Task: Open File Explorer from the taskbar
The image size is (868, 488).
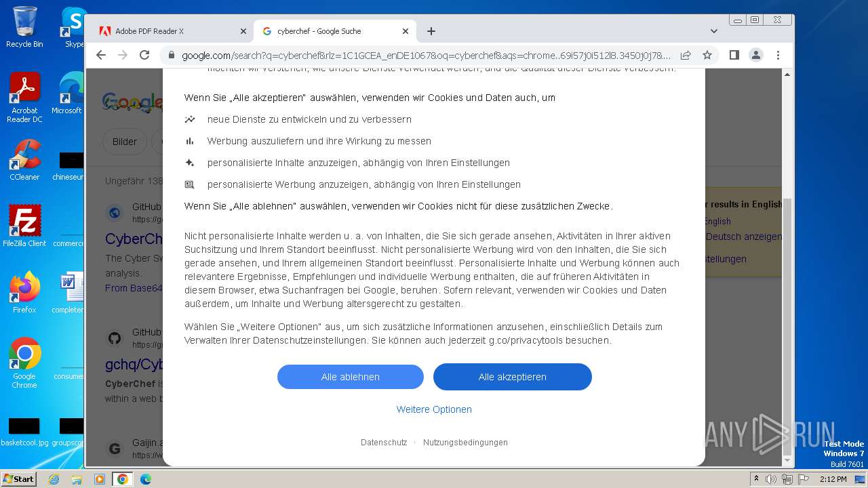Action: pyautogui.click(x=77, y=479)
